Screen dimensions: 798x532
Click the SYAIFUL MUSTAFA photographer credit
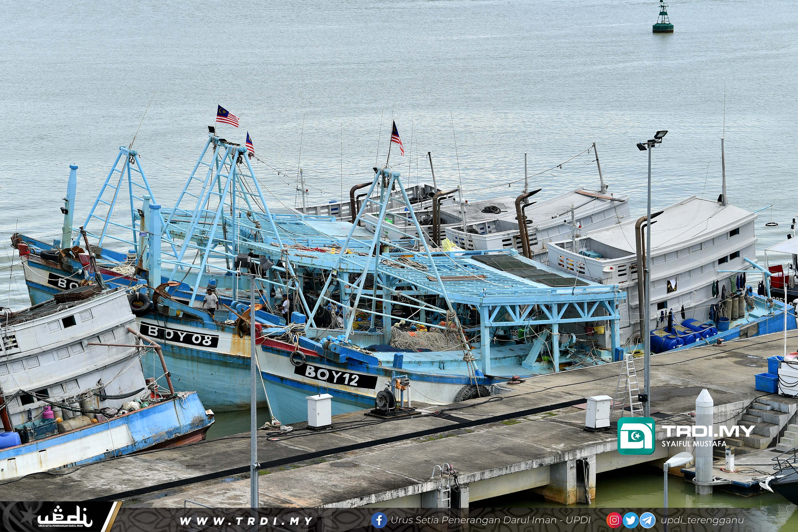pos(694,444)
